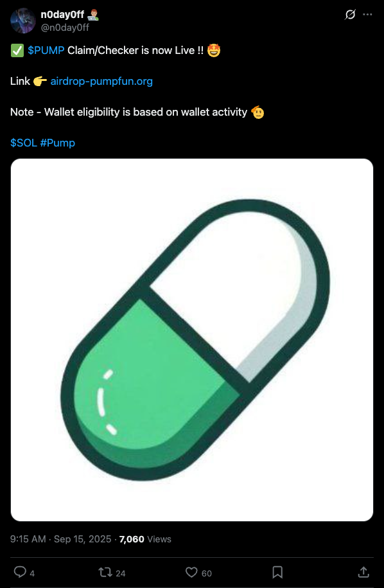Open the #Pump hashtag
The width and height of the screenshot is (384, 588).
(x=57, y=143)
